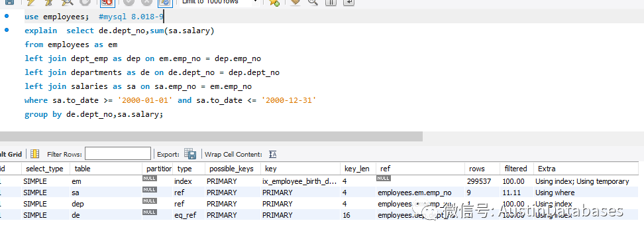
Task: Click the horizontal scrollbar under the editor
Action: (x=211, y=136)
